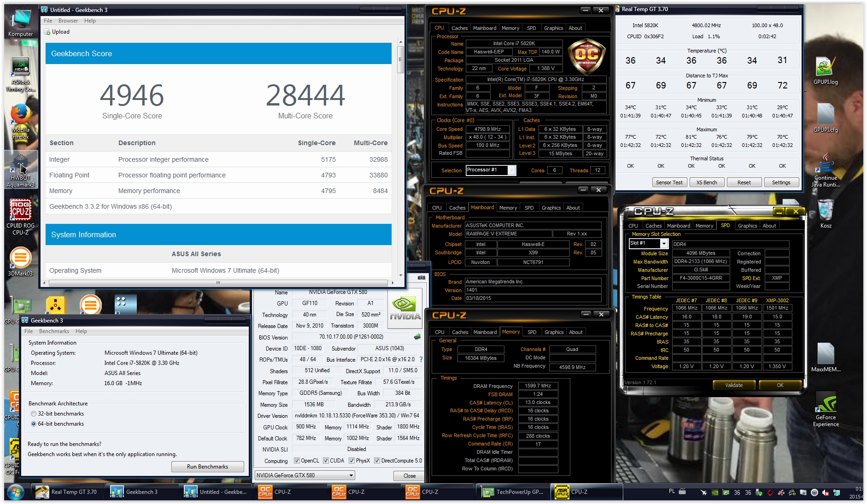The height and width of the screenshot is (504, 867).
Task: Open the Windows Start orb
Action: [16, 492]
